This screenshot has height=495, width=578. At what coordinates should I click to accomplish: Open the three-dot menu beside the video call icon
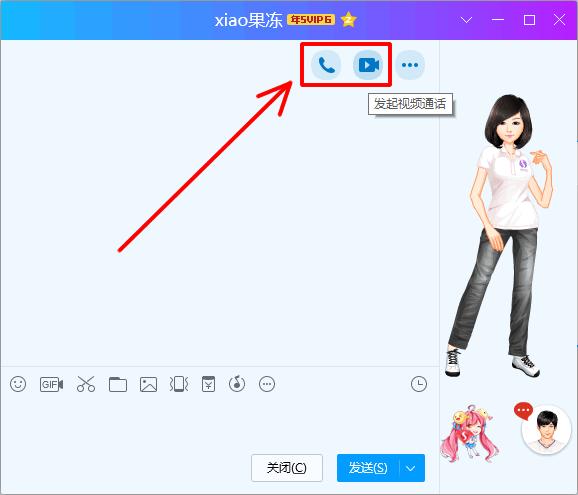click(x=410, y=65)
